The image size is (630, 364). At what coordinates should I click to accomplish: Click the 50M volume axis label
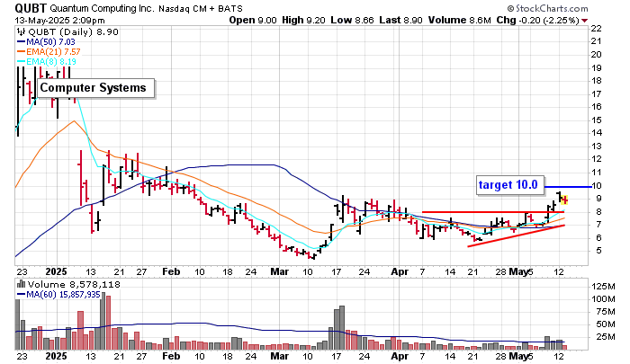click(606, 324)
